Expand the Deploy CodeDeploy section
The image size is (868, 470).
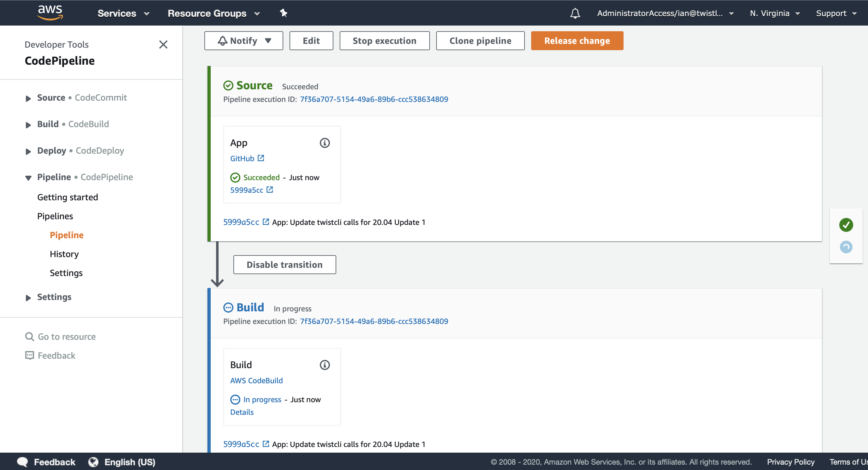click(x=28, y=152)
